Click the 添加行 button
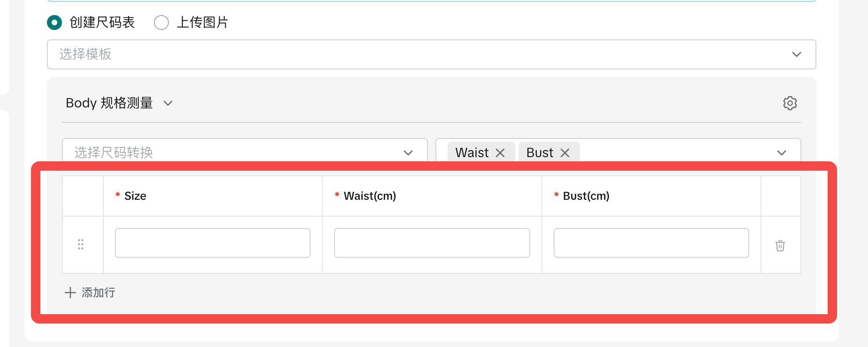The width and height of the screenshot is (868, 347). point(98,293)
